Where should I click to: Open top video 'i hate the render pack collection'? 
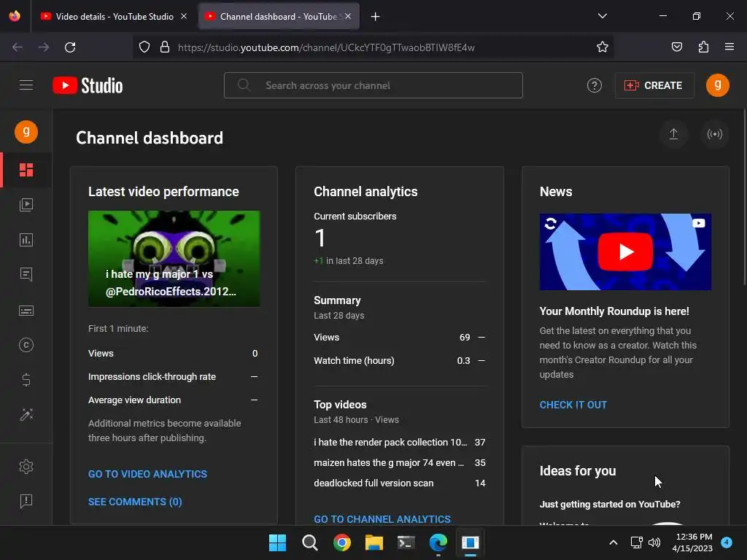click(x=399, y=443)
